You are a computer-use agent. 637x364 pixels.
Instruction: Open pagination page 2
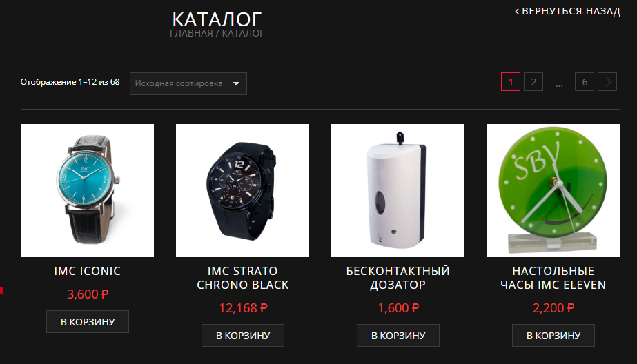(533, 82)
